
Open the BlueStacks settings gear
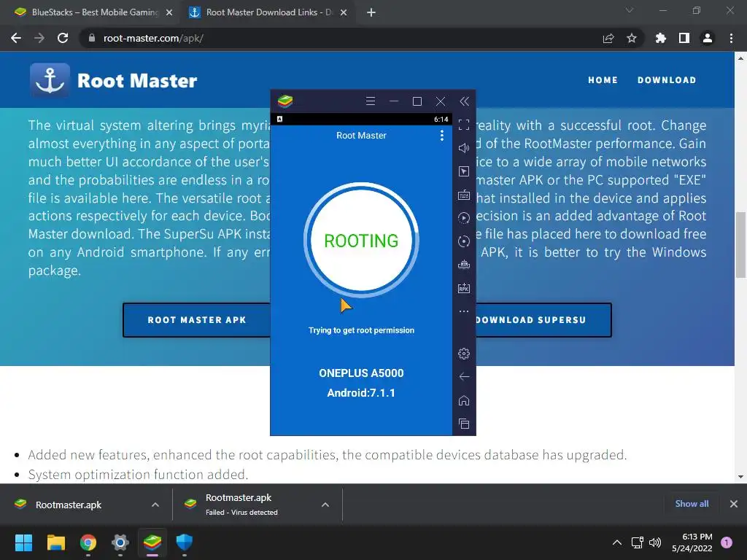click(463, 354)
